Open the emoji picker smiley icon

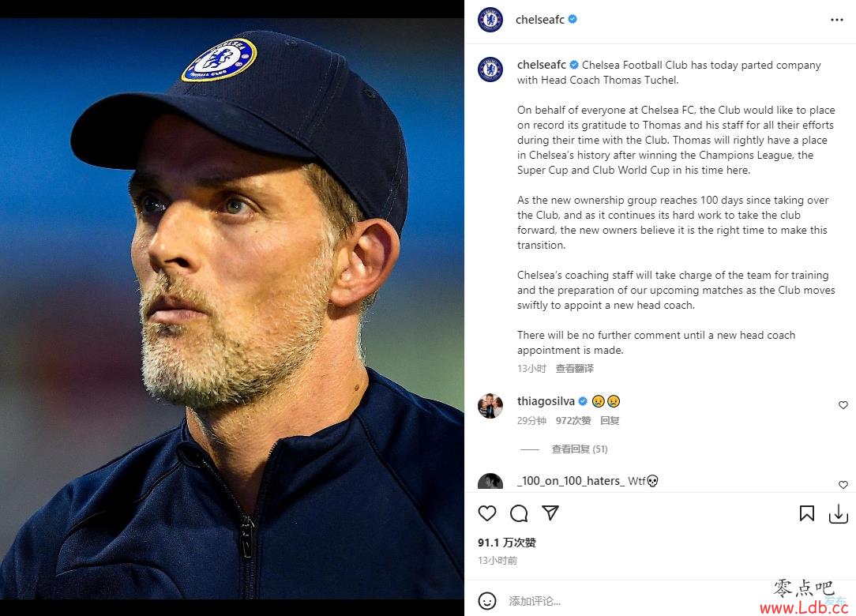coord(487,601)
